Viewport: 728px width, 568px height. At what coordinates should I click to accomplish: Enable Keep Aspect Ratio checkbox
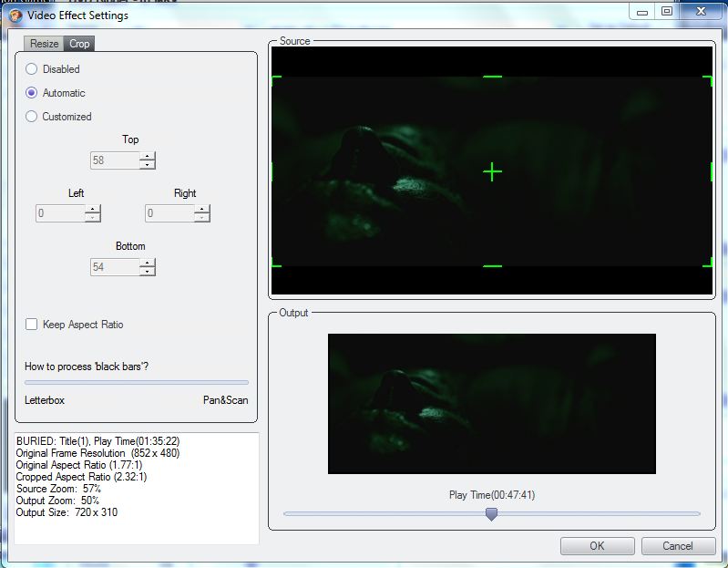click(x=31, y=325)
